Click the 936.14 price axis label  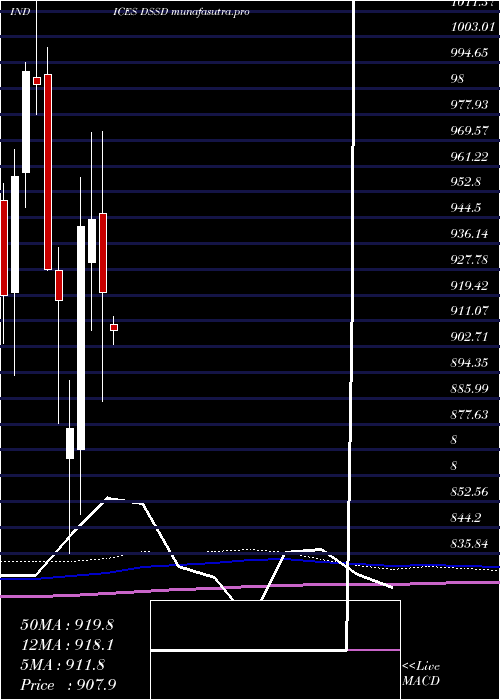point(469,234)
